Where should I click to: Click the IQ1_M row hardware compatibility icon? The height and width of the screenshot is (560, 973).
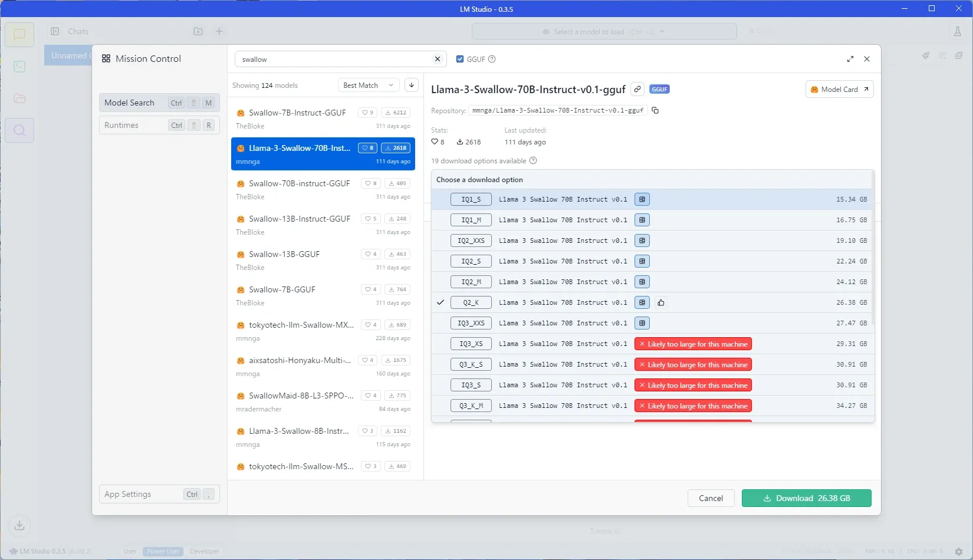tap(642, 220)
